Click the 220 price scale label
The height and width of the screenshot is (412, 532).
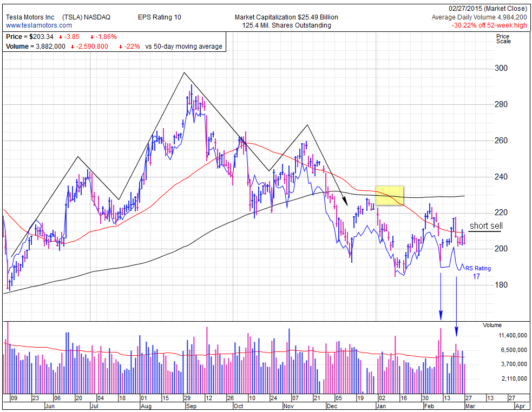501,212
